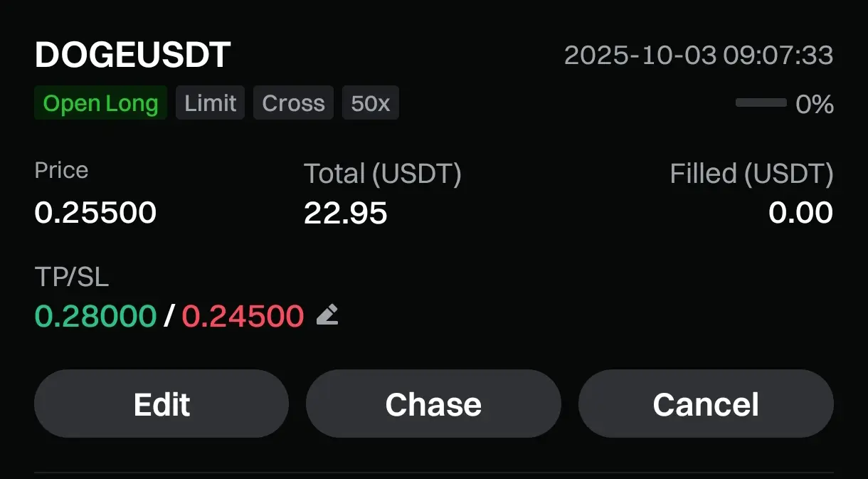
Task: Tap the Edit button
Action: [x=162, y=404]
